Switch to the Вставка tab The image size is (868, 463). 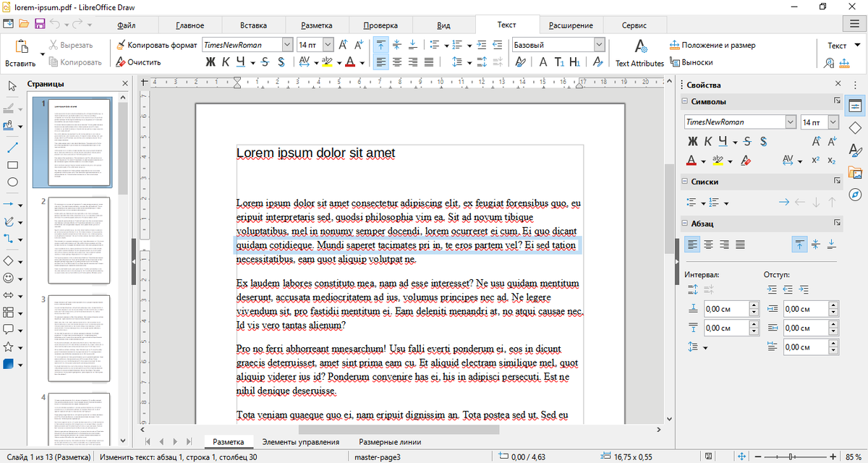(252, 25)
